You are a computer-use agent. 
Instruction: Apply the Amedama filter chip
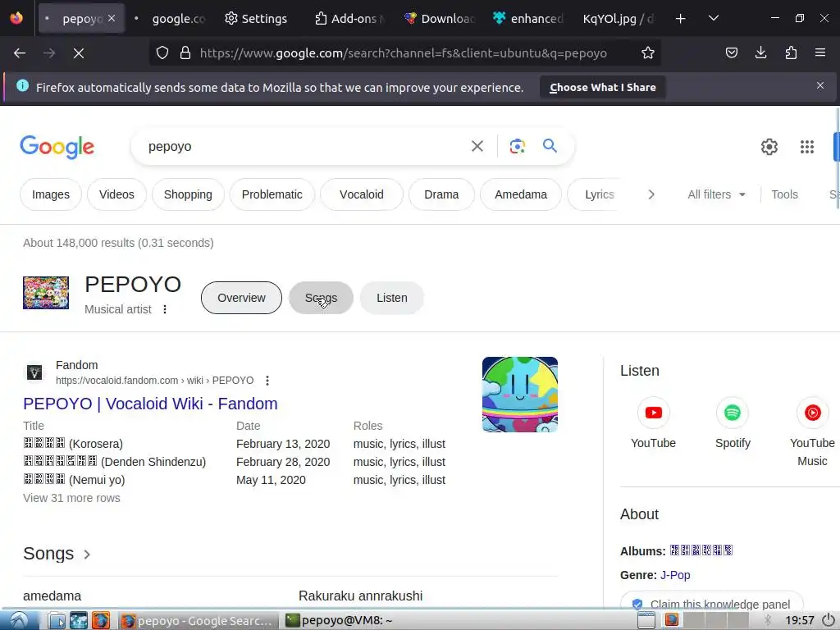pos(521,194)
